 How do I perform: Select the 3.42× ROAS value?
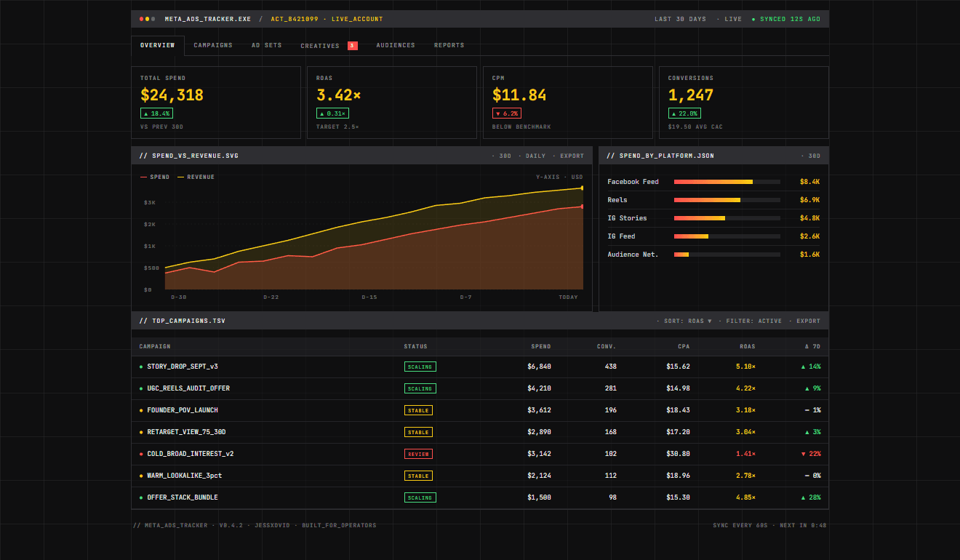coord(339,95)
